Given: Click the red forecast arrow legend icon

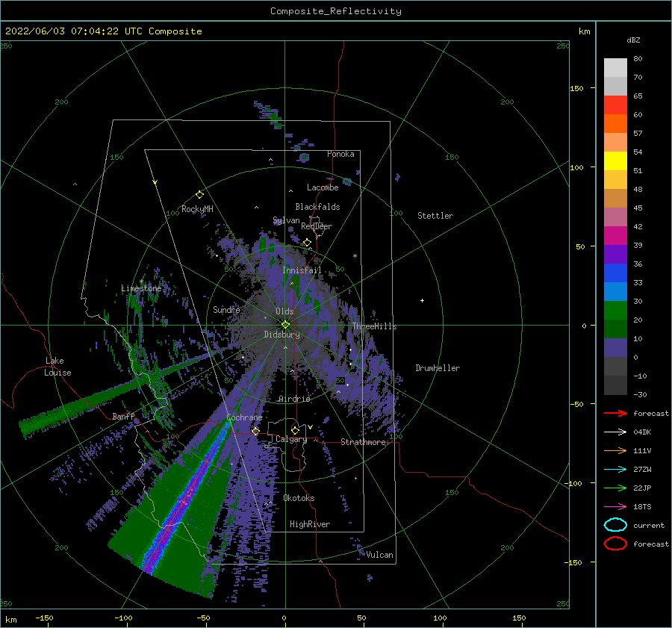Looking at the screenshot, I should tap(615, 413).
